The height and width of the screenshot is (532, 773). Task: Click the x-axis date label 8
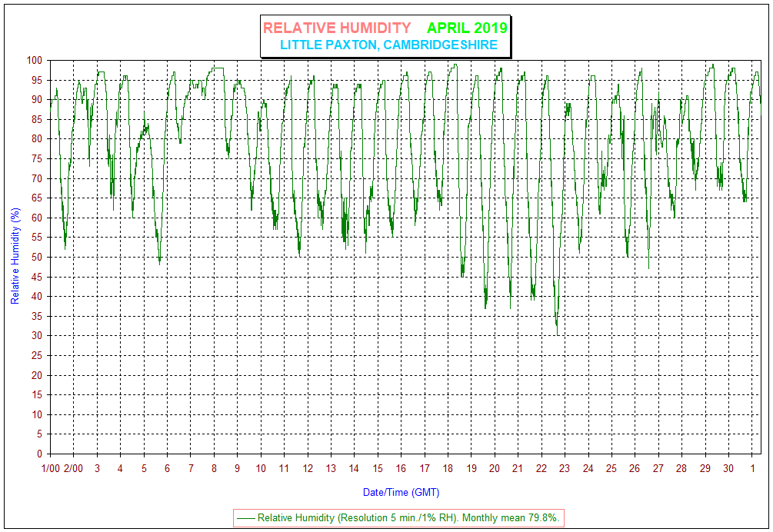(x=214, y=468)
